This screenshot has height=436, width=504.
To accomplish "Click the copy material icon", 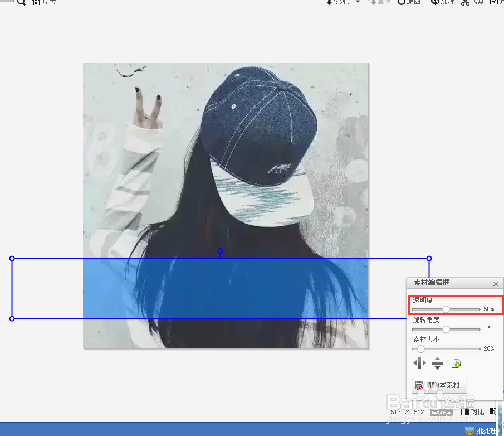I will tap(456, 364).
